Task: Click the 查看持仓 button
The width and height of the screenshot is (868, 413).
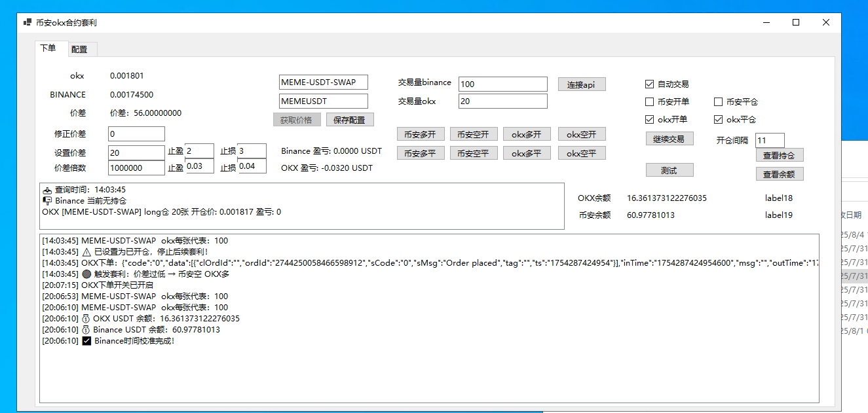Action: (x=780, y=155)
